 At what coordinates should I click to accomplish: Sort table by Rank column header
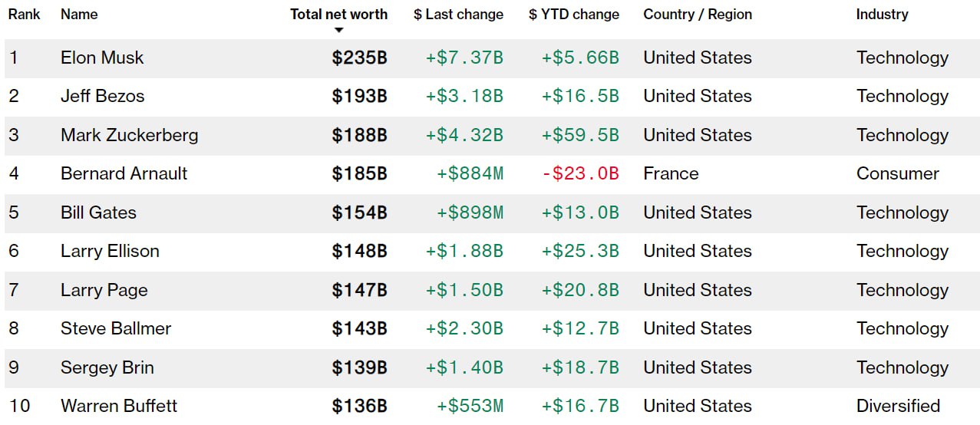(25, 14)
